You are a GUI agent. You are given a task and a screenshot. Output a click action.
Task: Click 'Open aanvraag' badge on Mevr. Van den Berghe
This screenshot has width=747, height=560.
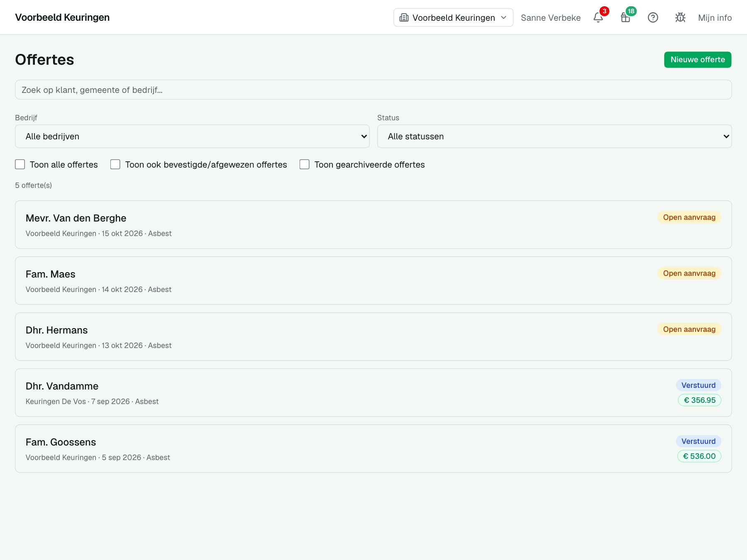pyautogui.click(x=689, y=217)
